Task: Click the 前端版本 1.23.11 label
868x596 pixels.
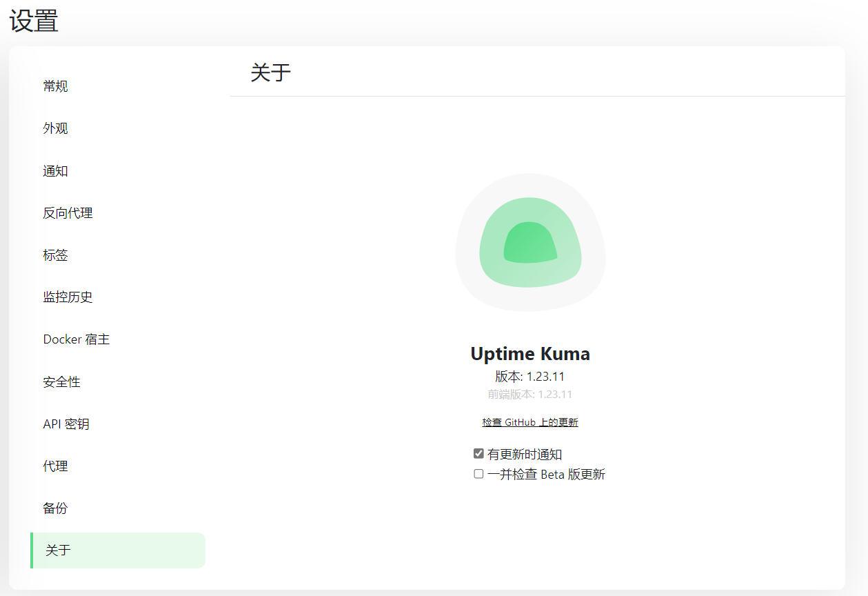Action: click(x=529, y=395)
